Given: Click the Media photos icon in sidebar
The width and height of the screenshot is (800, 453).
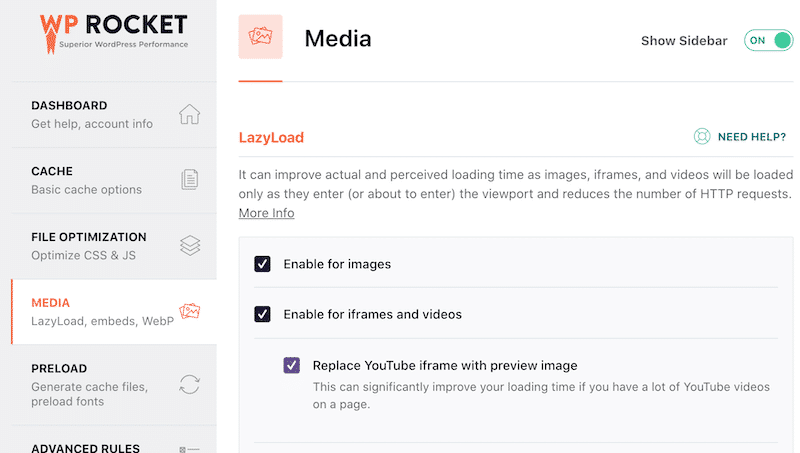Looking at the screenshot, I should point(190,311).
